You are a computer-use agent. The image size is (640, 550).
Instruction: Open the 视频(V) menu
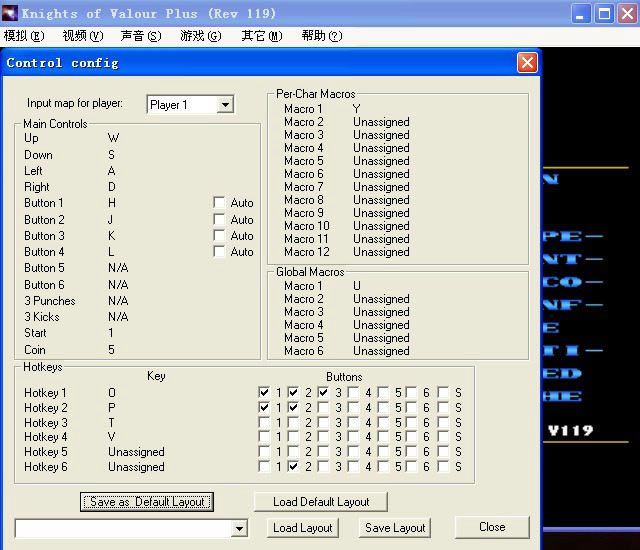(x=82, y=36)
